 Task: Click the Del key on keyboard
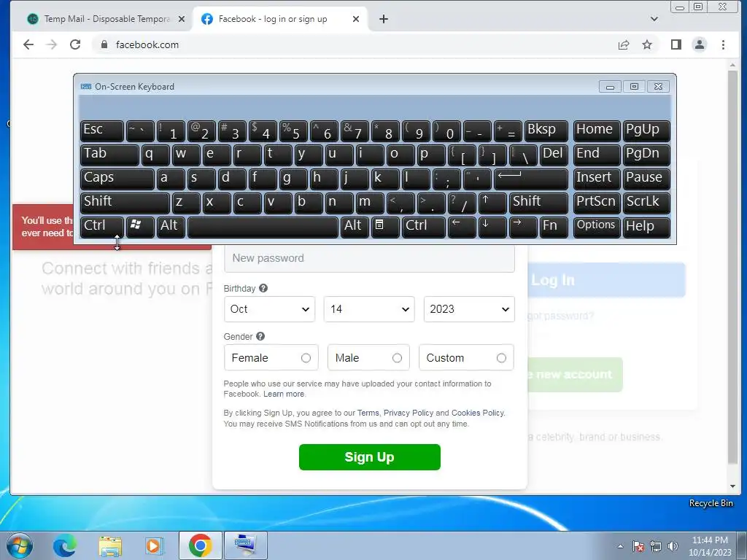(x=554, y=155)
